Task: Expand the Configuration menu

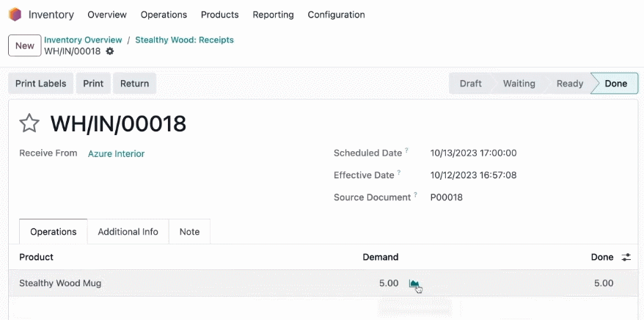Action: (337, 15)
